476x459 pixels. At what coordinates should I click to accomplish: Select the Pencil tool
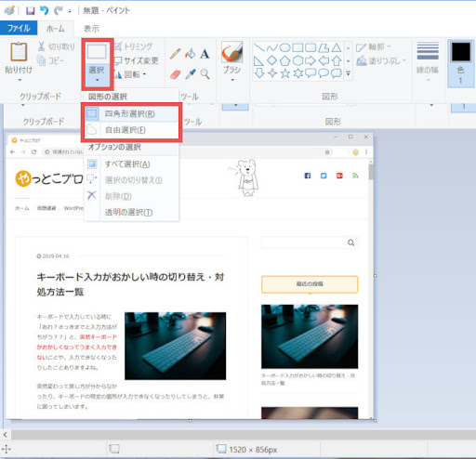click(x=175, y=54)
